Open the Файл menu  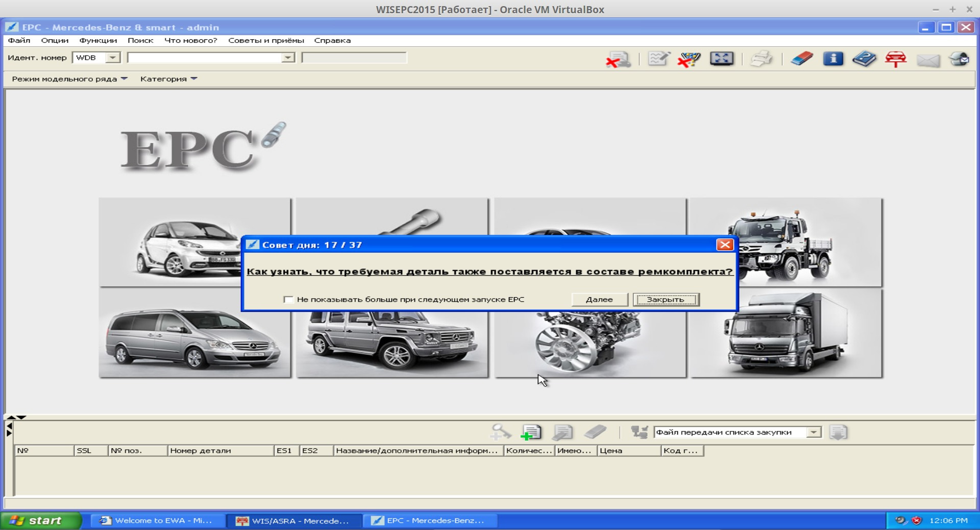click(19, 40)
